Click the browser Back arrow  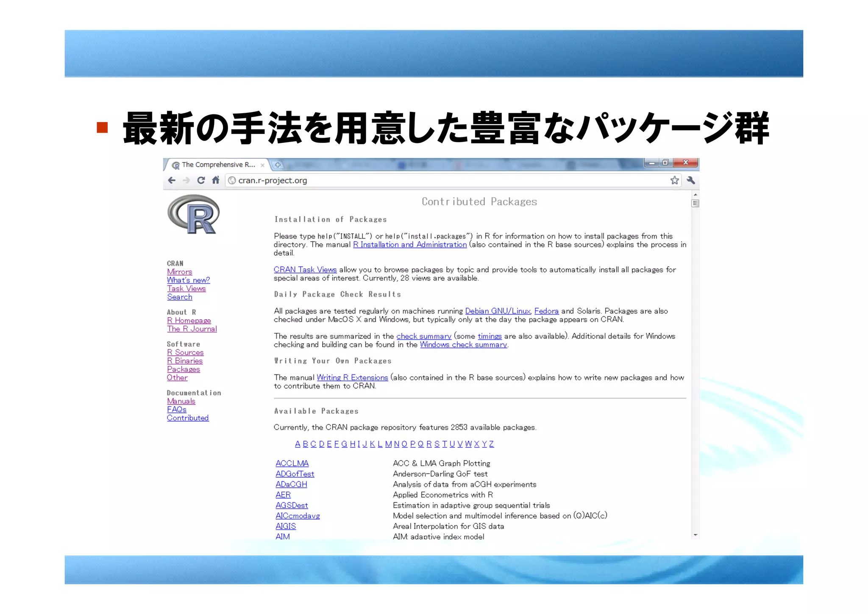click(x=172, y=181)
